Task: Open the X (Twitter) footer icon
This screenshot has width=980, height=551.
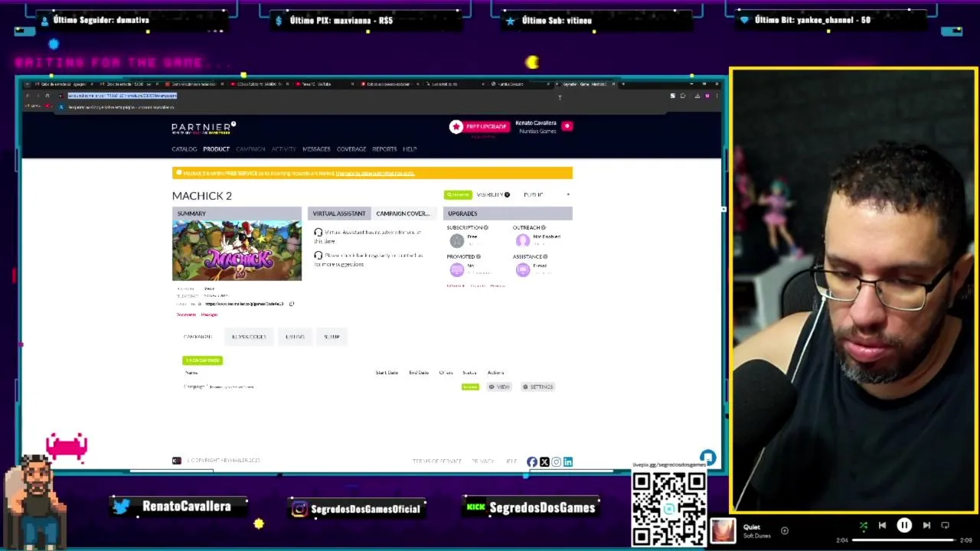Action: (x=544, y=461)
